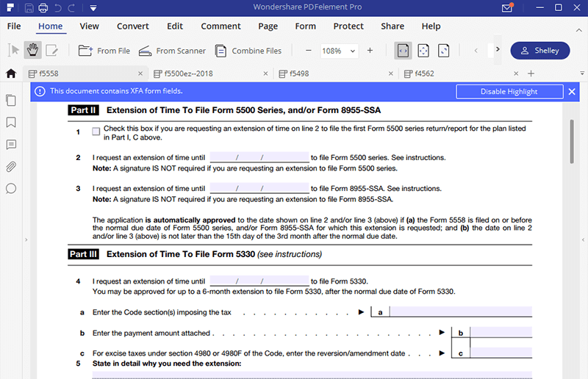588x379 pixels.
Task: Open the Shelley account button
Action: 540,51
